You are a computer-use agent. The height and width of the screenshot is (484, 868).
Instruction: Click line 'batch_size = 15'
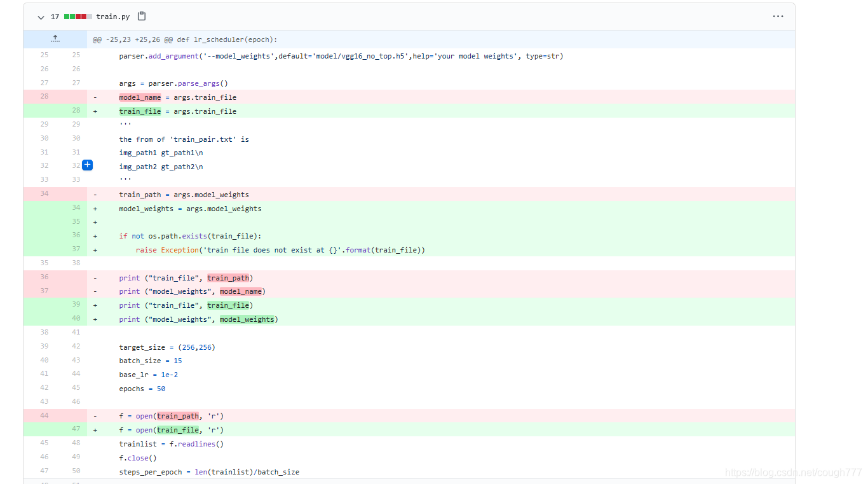click(151, 361)
